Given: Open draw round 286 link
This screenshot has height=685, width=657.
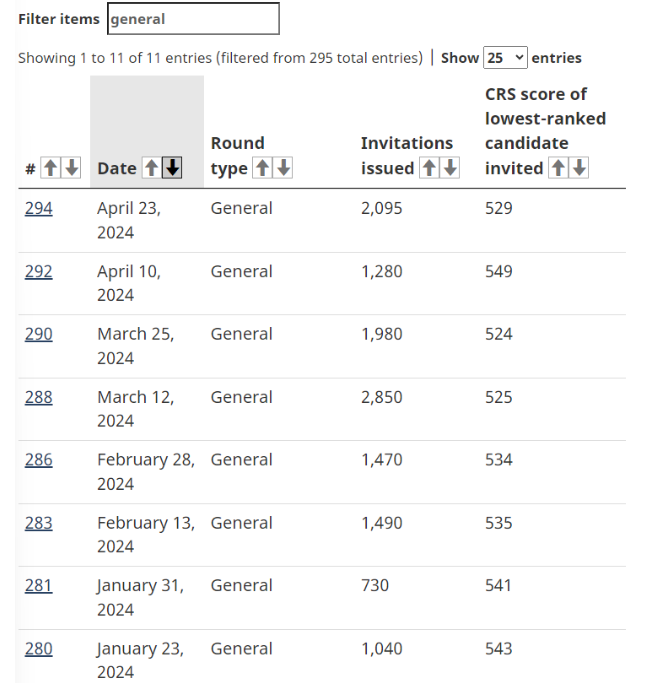Looking at the screenshot, I should 39,460.
